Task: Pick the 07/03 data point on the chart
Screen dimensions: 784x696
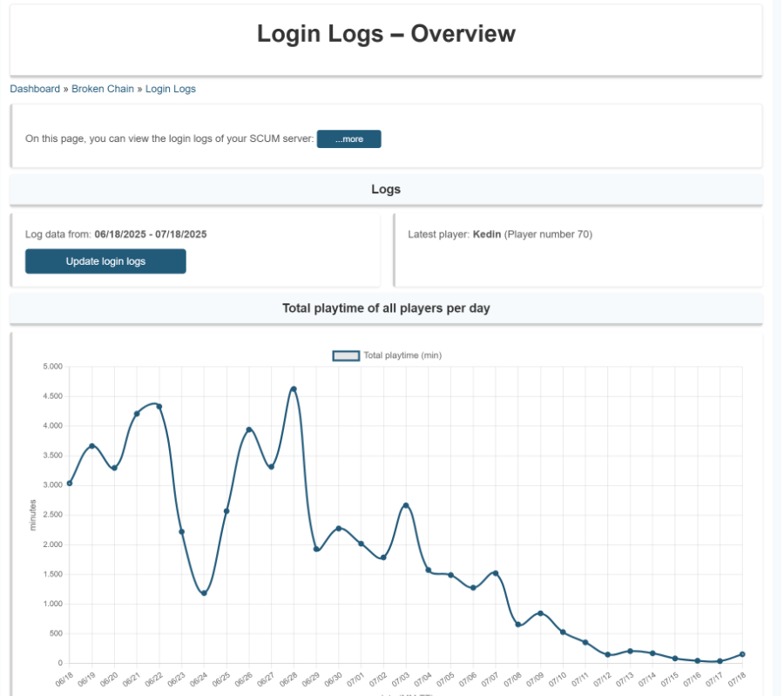Action: click(406, 505)
